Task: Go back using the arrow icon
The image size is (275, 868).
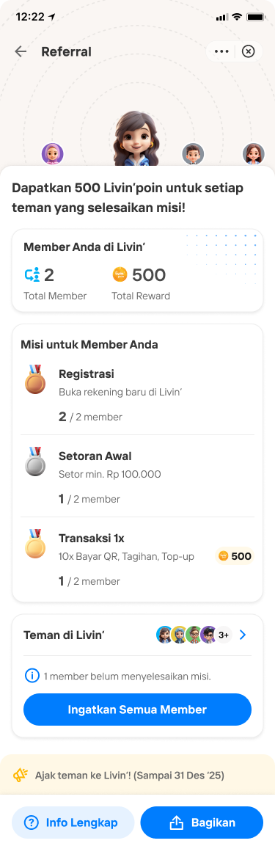Action: pos(21,51)
